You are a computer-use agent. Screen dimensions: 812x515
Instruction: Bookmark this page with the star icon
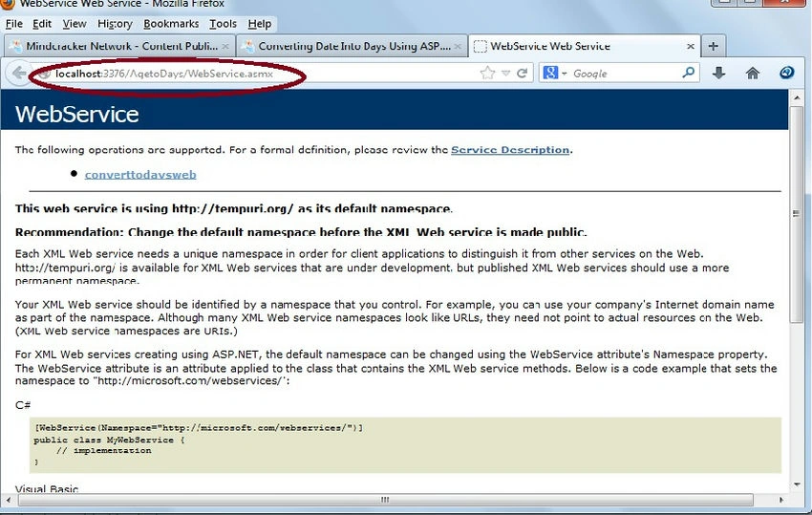point(487,73)
